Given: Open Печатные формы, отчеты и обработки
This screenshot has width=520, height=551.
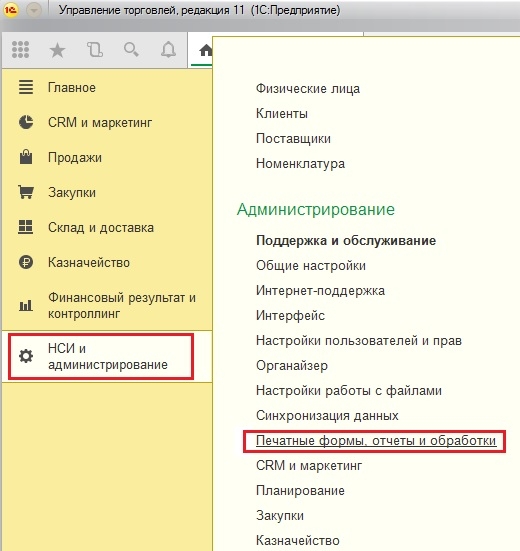Looking at the screenshot, I should tap(376, 440).
